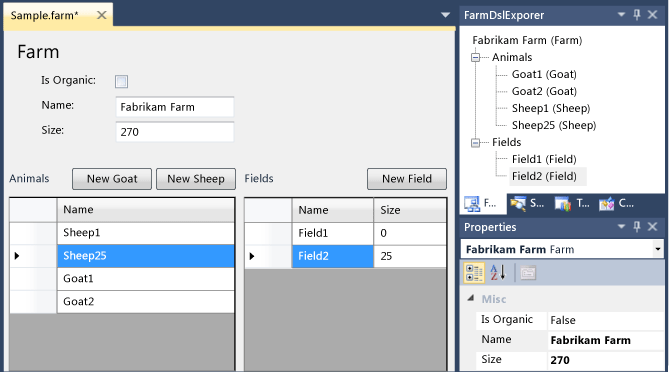The height and width of the screenshot is (372, 669).
Task: Click the Alphabetical sort icon in Properties
Action: 497,273
